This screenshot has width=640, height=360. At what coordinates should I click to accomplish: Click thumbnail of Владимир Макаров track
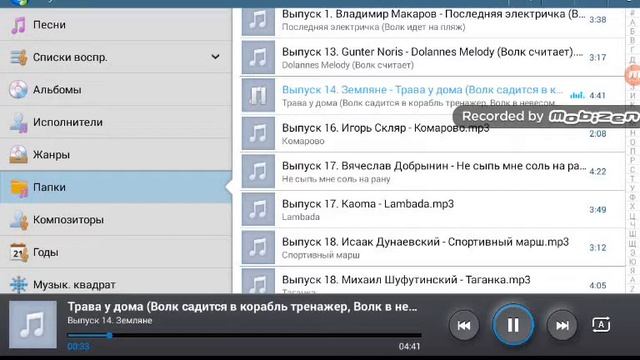coord(258,21)
